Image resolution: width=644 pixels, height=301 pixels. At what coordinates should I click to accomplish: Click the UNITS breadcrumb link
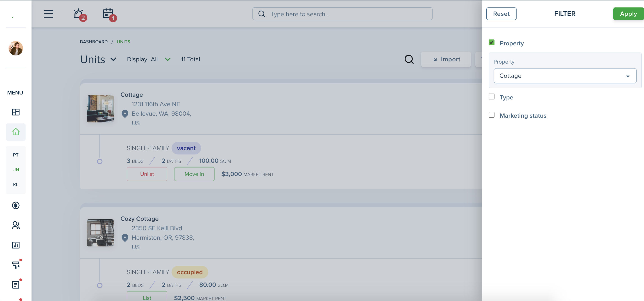pyautogui.click(x=123, y=41)
